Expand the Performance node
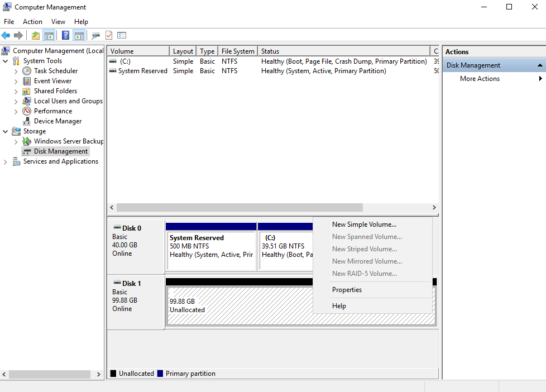 coord(16,112)
